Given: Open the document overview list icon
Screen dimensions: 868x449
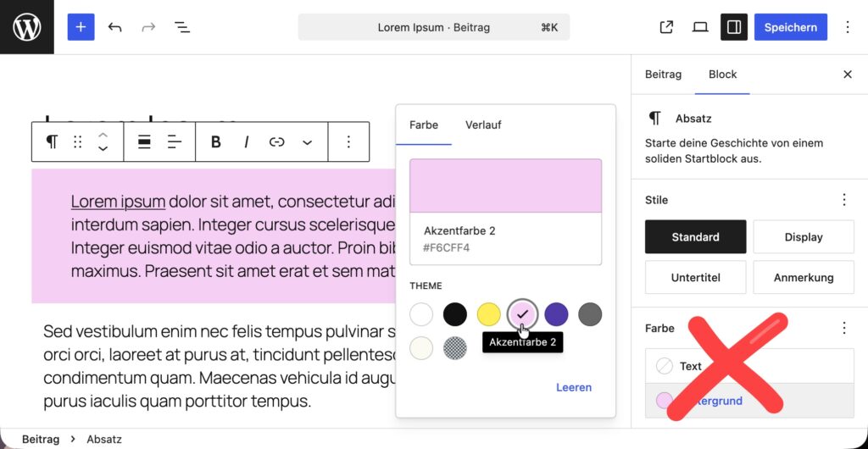Looking at the screenshot, I should point(182,27).
